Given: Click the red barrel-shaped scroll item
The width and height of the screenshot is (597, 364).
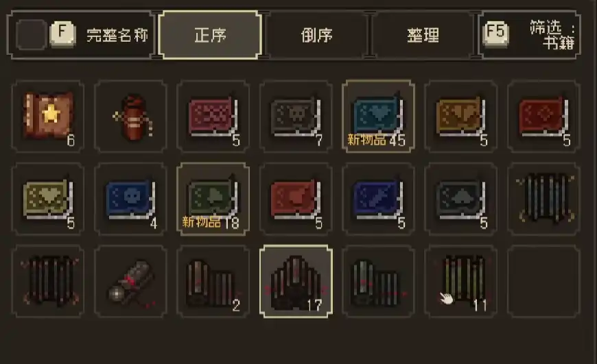Looking at the screenshot, I should 130,117.
